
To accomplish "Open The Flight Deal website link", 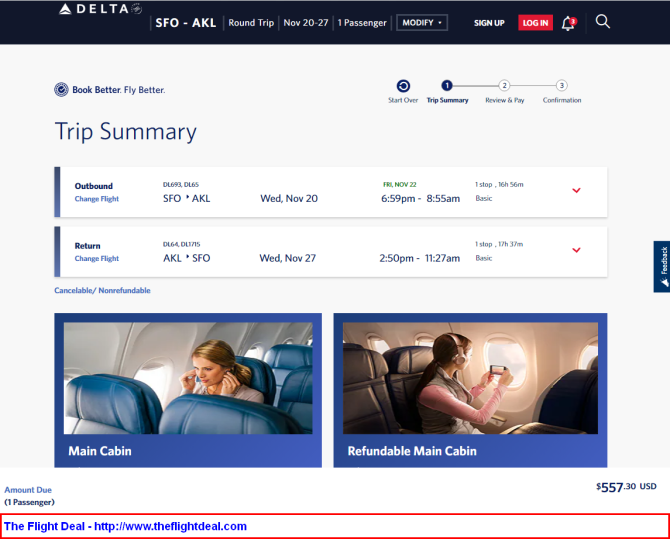I will coord(126,526).
